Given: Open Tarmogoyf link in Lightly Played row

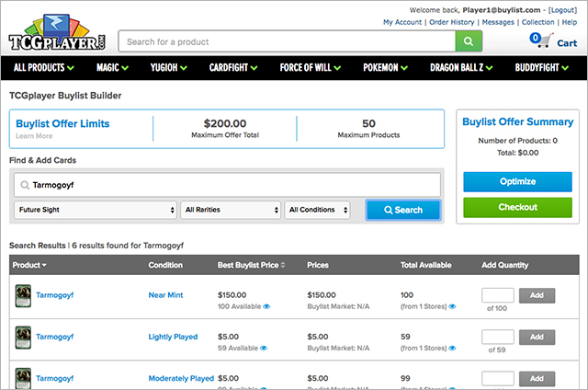Looking at the screenshot, I should (x=55, y=337).
